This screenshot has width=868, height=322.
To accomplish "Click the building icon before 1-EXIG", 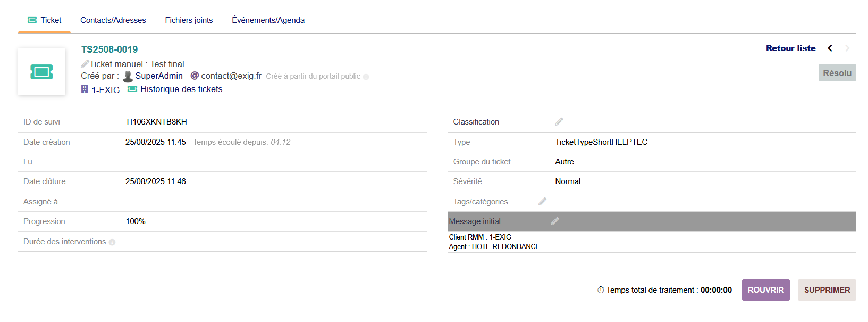I will pyautogui.click(x=85, y=89).
